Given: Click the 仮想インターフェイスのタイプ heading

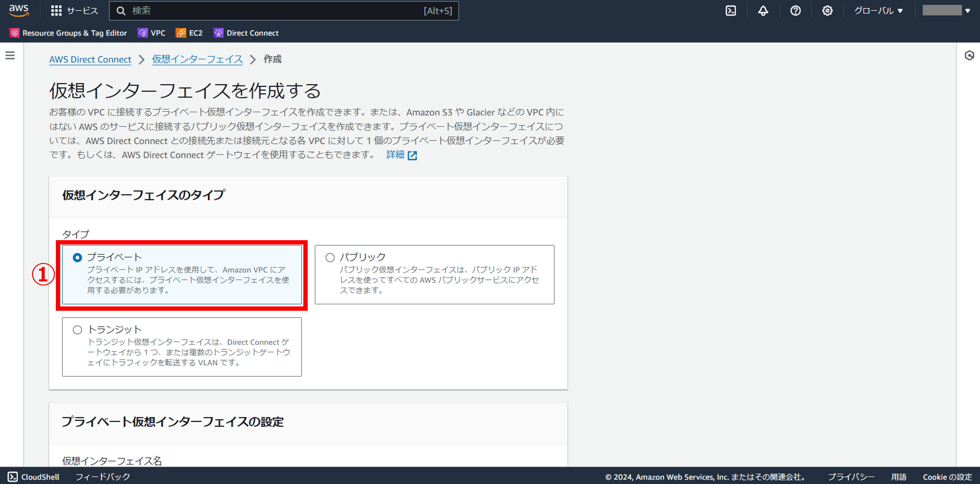Looking at the screenshot, I should pyautogui.click(x=143, y=195).
